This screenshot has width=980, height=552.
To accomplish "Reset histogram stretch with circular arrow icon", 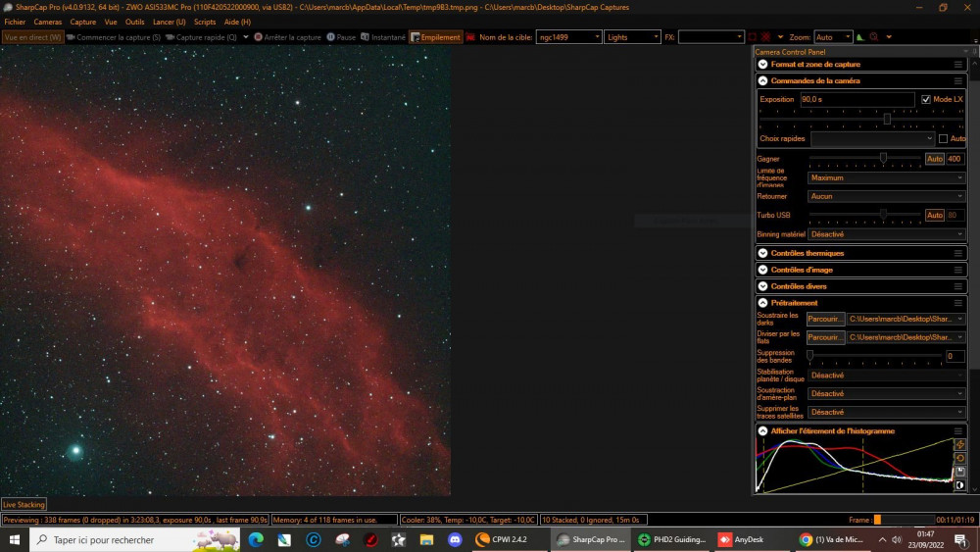I will pyautogui.click(x=960, y=458).
